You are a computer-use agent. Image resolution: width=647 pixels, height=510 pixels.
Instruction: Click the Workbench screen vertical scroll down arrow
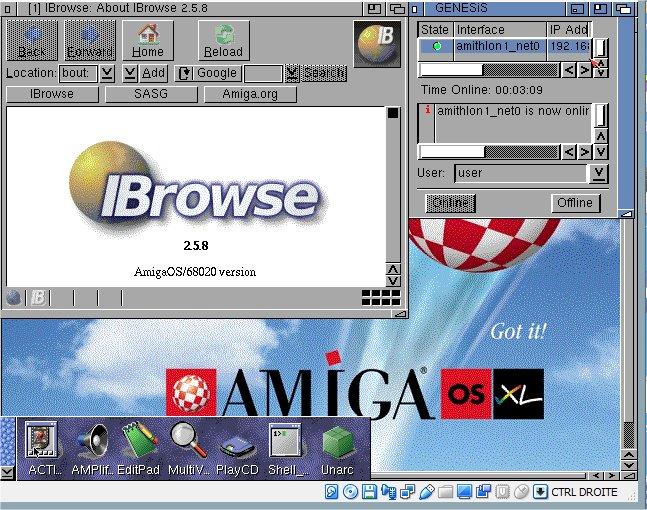[628, 465]
